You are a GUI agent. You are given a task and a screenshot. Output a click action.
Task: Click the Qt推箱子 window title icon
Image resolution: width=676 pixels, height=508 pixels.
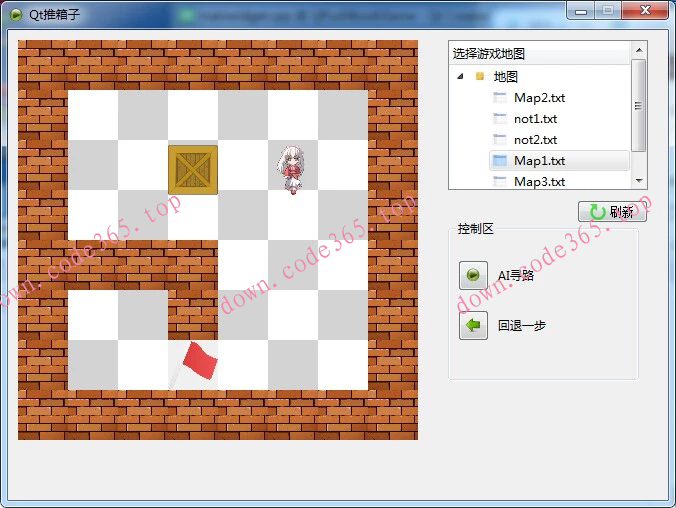pos(16,15)
